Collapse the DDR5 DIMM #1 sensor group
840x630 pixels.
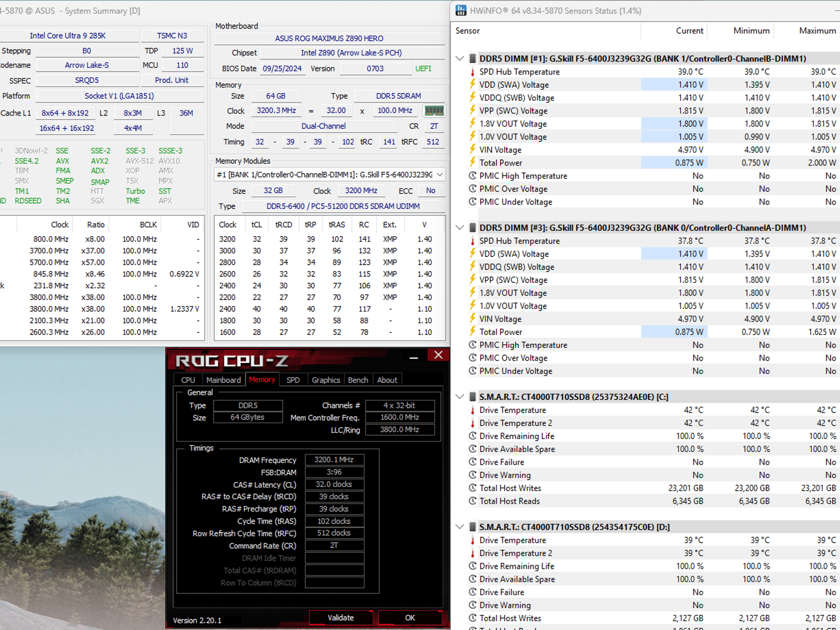460,59
